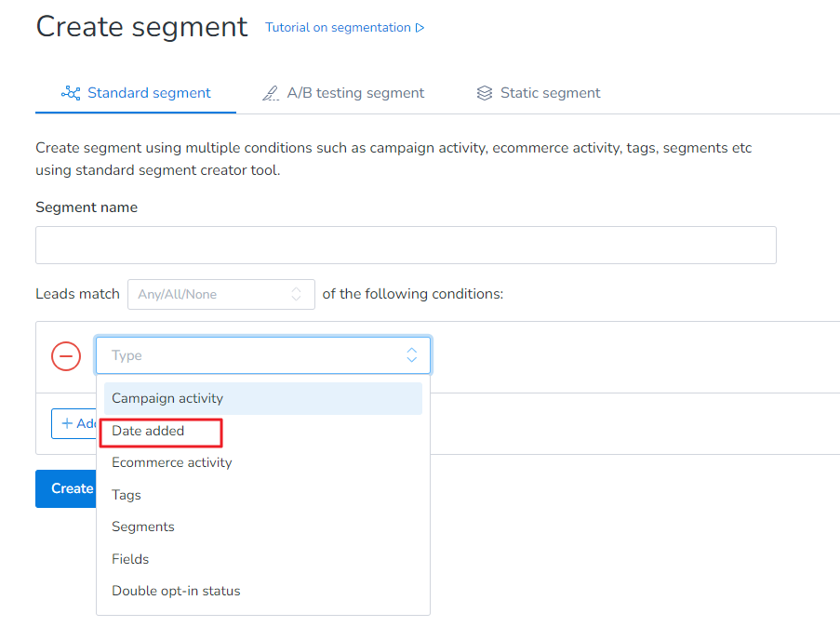Select the Tags condition type
Viewport: 840px width, 640px height.
(x=127, y=495)
